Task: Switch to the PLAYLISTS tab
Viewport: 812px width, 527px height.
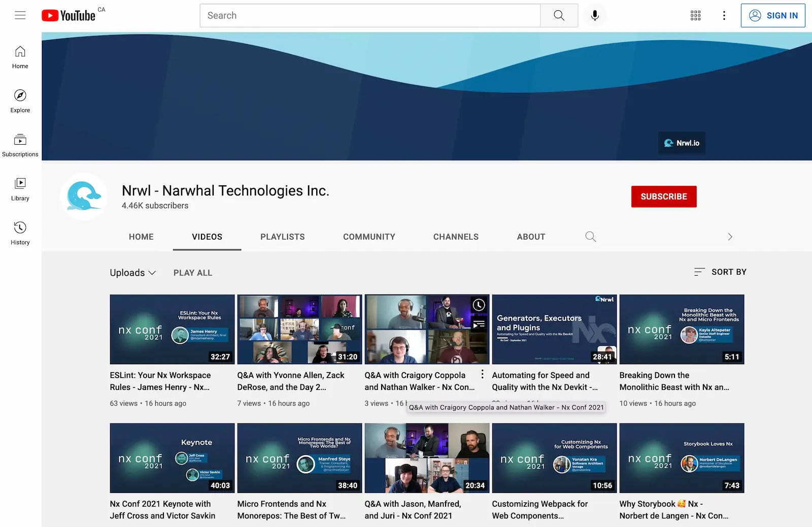Action: (282, 237)
